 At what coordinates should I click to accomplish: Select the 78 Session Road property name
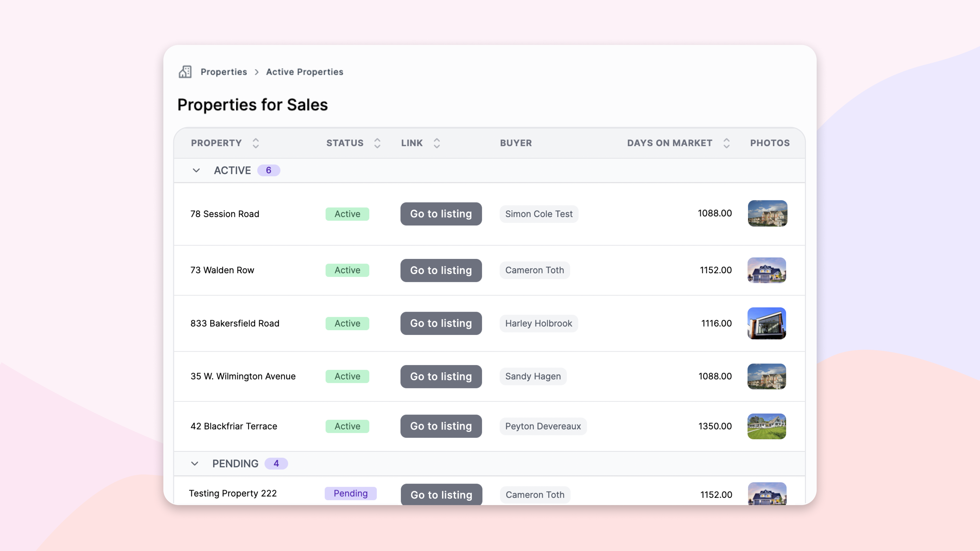tap(225, 214)
